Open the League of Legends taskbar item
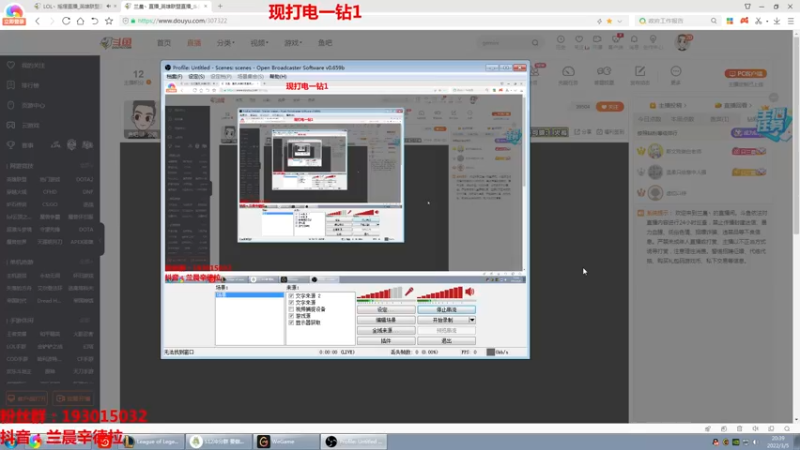The width and height of the screenshot is (800, 450). coord(152,441)
